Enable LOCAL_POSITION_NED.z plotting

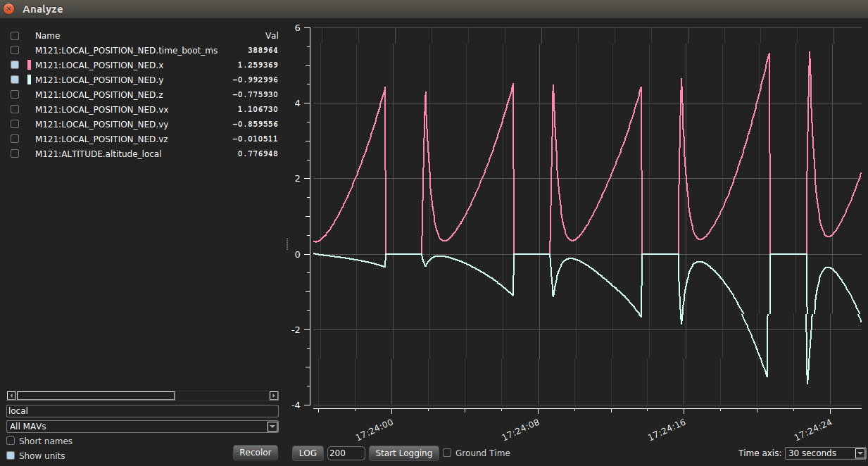pos(14,94)
